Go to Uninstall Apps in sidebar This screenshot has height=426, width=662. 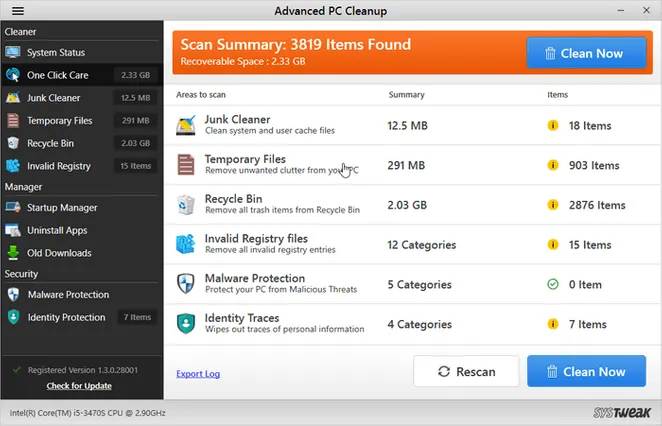click(57, 230)
